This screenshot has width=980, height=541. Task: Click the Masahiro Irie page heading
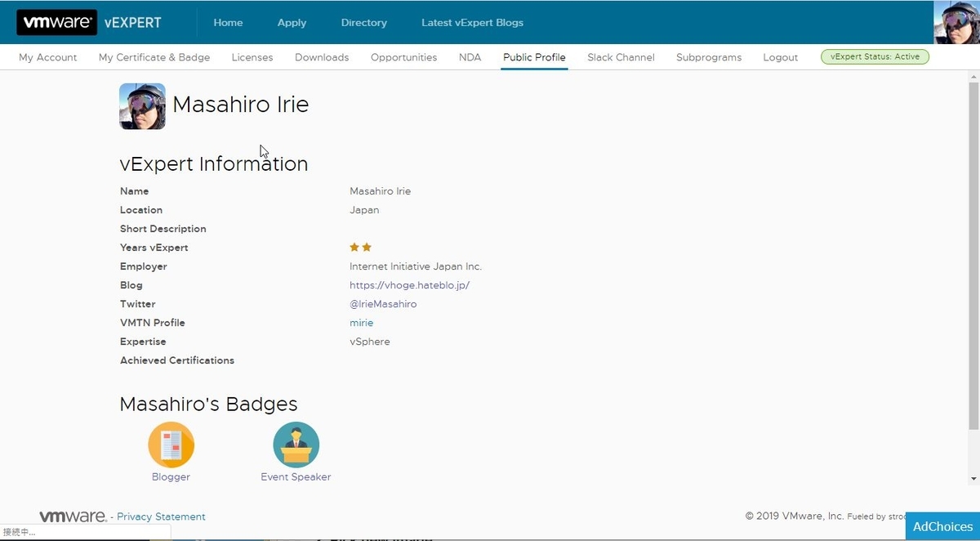click(x=241, y=105)
